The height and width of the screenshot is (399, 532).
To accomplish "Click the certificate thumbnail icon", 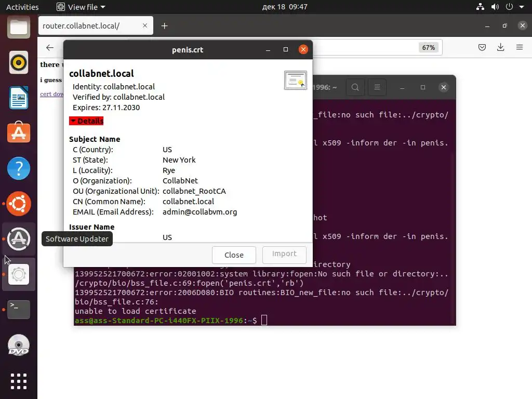I will click(296, 80).
